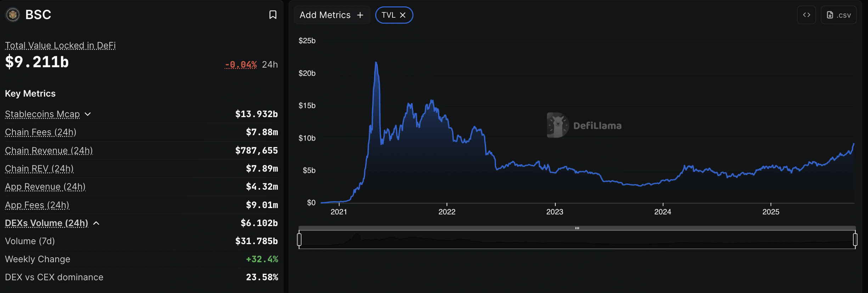Open Total Value Locked in DeFi details
868x293 pixels.
point(60,45)
